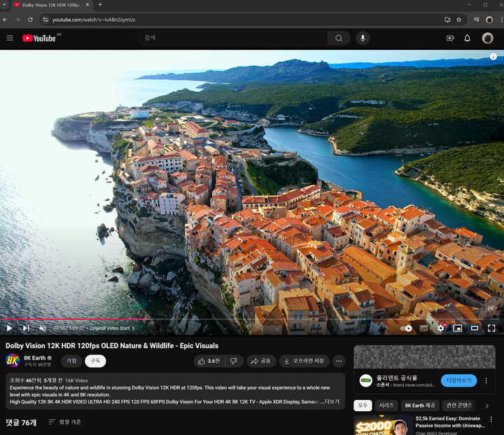Select the Dolby Vision 12K HDR tab
The height and width of the screenshot is (435, 504).
coord(52,5)
